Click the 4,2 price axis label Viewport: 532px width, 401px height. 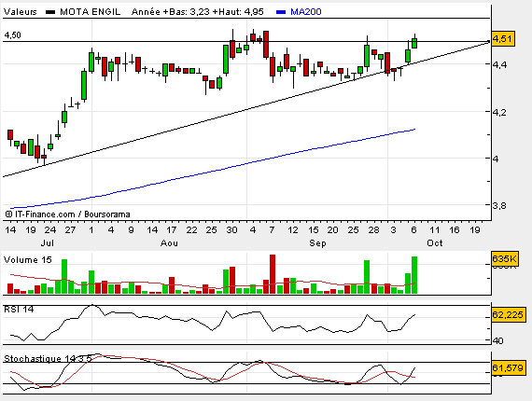tap(500, 112)
